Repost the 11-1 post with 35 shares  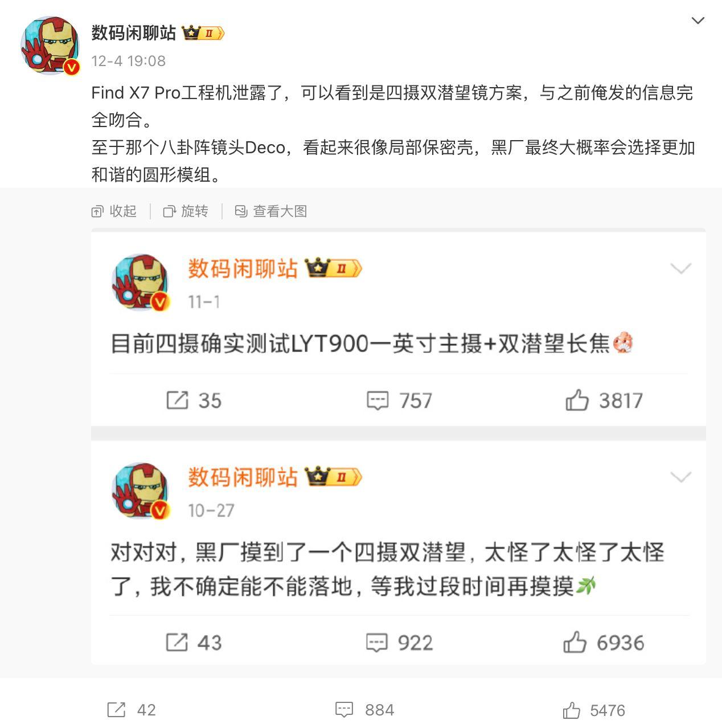[x=194, y=400]
